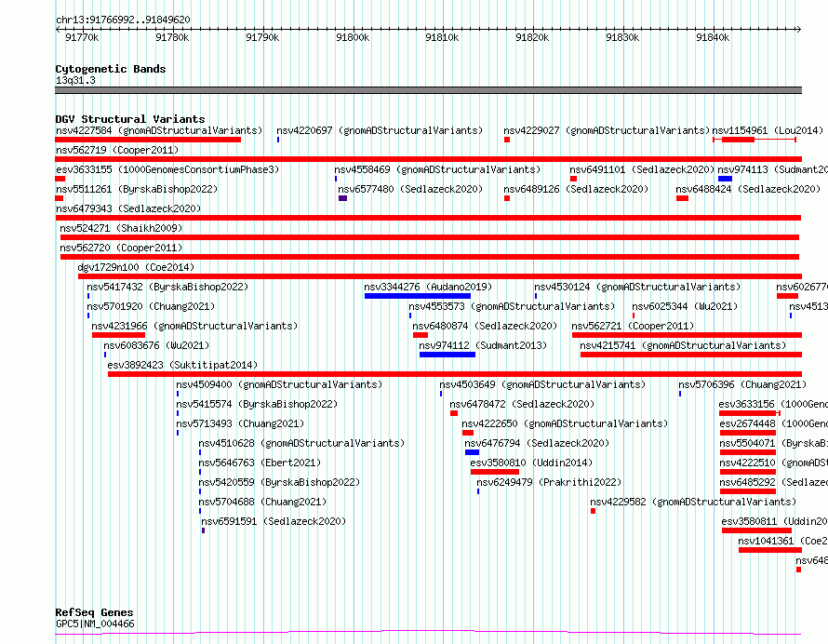
Task: Open nsv5704688 (Chuang2021) label
Action: click(262, 502)
